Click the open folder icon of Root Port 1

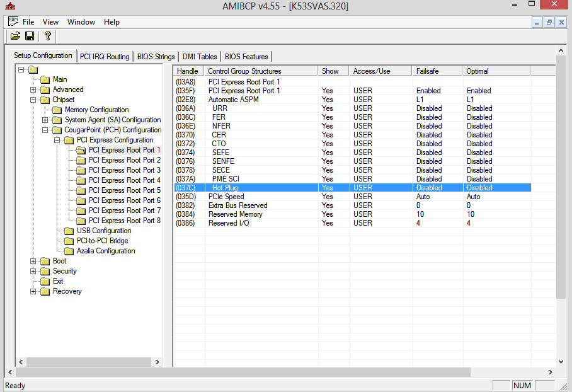click(x=81, y=151)
